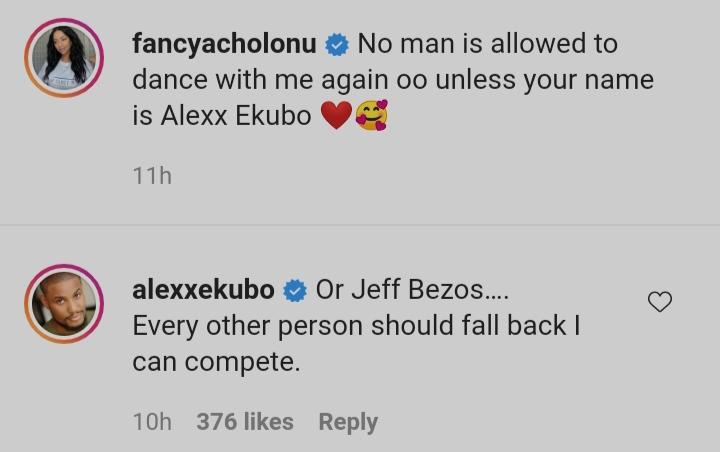Click the "Or Jeff Bezos...." text
This screenshot has width=720, height=452.
[413, 290]
